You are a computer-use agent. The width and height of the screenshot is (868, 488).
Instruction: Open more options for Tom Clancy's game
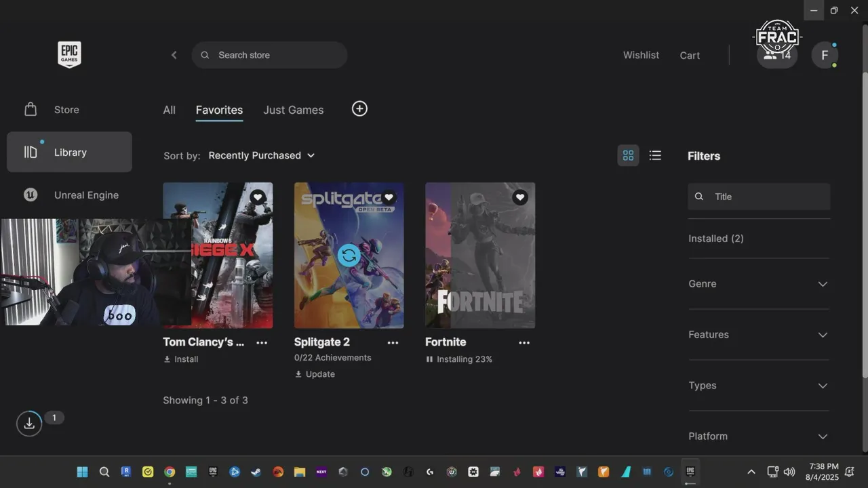[262, 343]
